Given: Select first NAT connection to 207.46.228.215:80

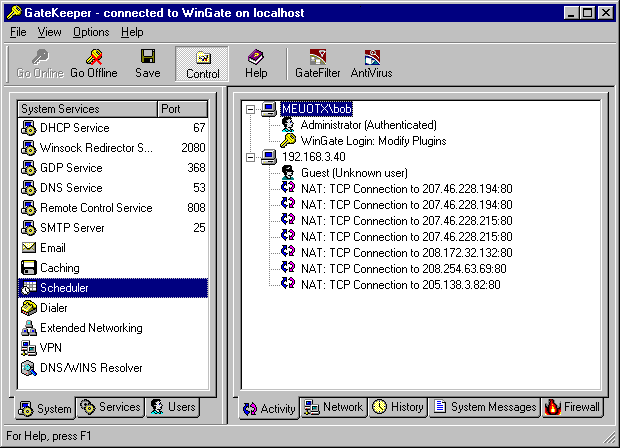Looking at the screenshot, I should (406, 221).
